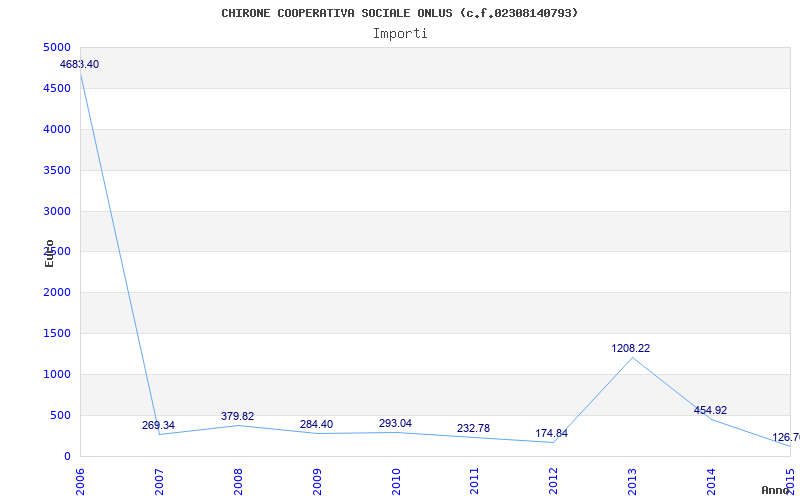Click the 2012 x-axis year label
Viewport: 800px width, 500px height.
click(553, 481)
